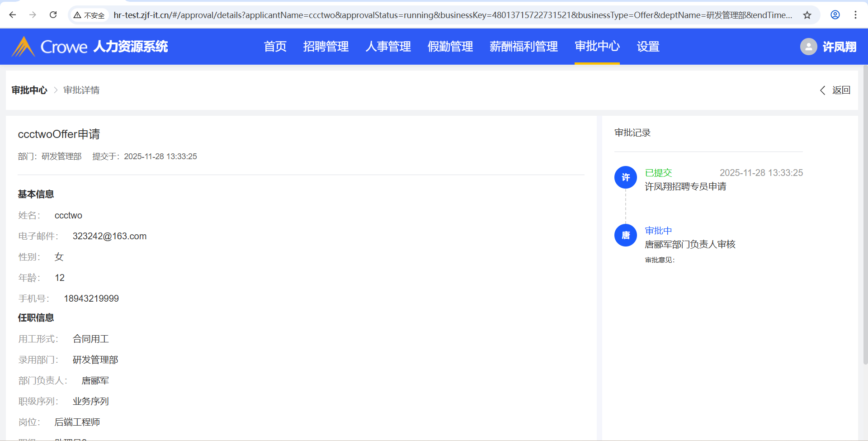This screenshot has height=441, width=868.
Task: Click the 职级序列 field label
Action: point(38,401)
